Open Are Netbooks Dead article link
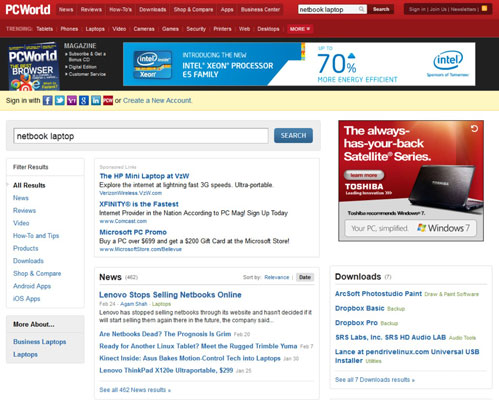Image resolution: width=499 pixels, height=400 pixels. [x=165, y=334]
